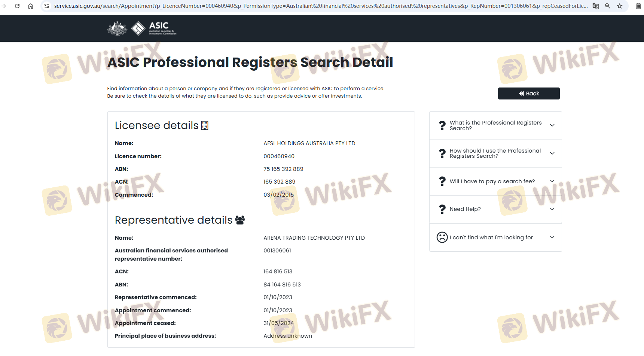The height and width of the screenshot is (356, 644).
Task: Click the translate page icon
Action: [595, 6]
